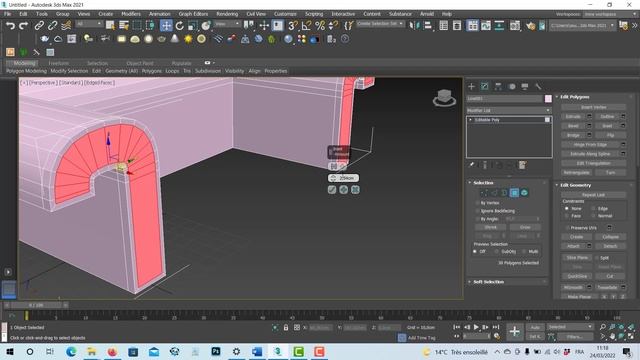
Task: Click the ViewCube in the viewport
Action: click(444, 98)
